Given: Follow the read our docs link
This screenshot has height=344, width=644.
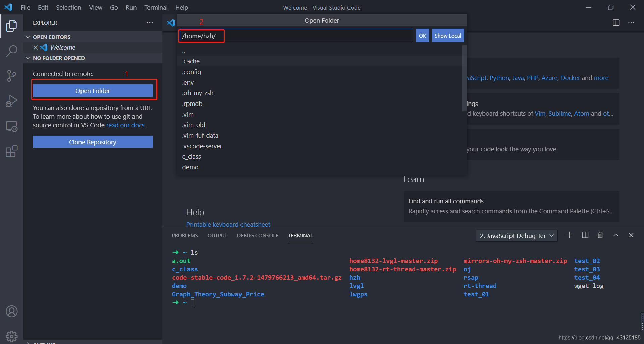Looking at the screenshot, I should tap(125, 125).
